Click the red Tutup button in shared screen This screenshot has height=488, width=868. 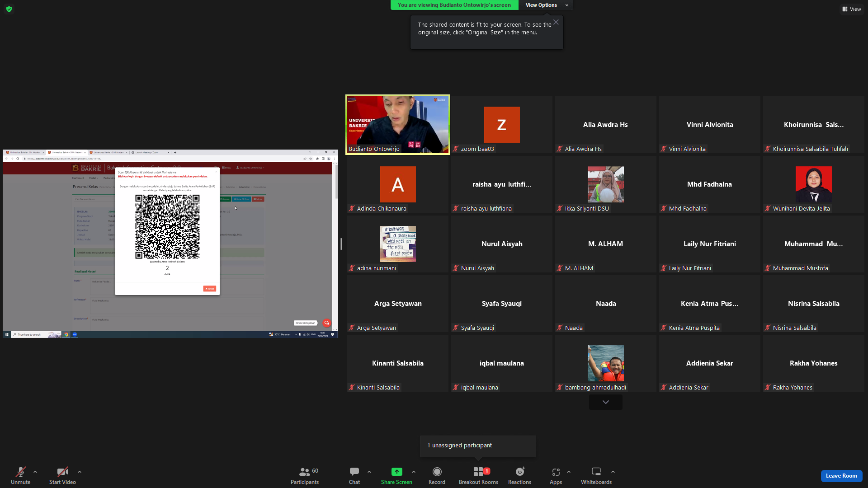pyautogui.click(x=210, y=289)
